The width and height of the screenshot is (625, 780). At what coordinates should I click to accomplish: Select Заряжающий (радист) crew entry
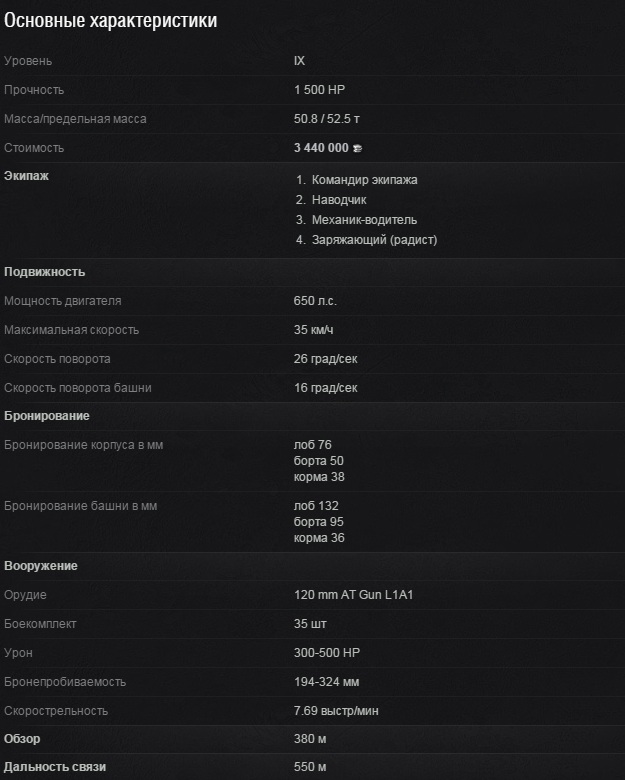click(x=374, y=240)
